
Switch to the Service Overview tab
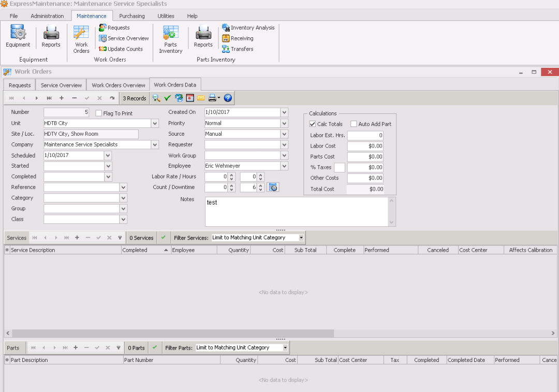[61, 84]
